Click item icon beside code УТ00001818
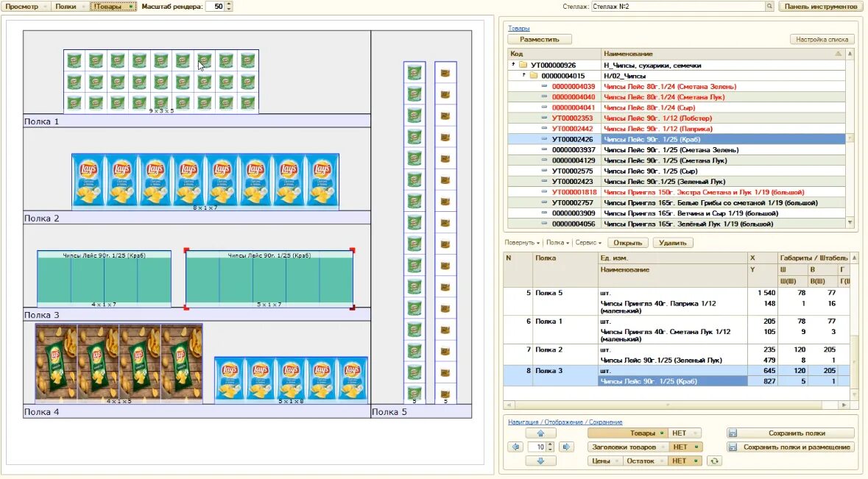The height and width of the screenshot is (479, 868). (544, 193)
